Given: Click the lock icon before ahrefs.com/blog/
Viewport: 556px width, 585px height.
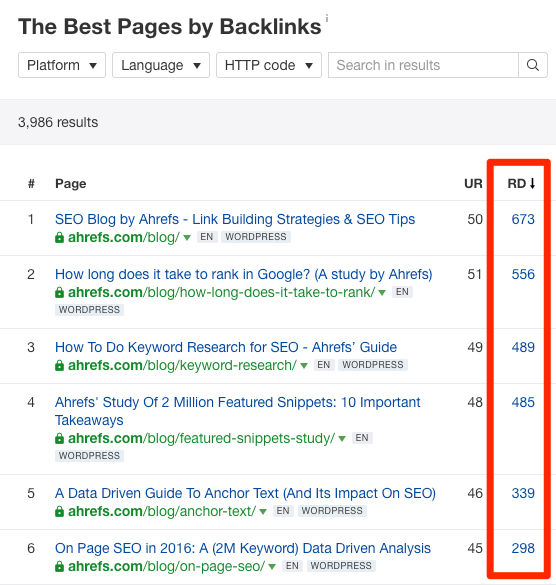Looking at the screenshot, I should click(x=59, y=237).
